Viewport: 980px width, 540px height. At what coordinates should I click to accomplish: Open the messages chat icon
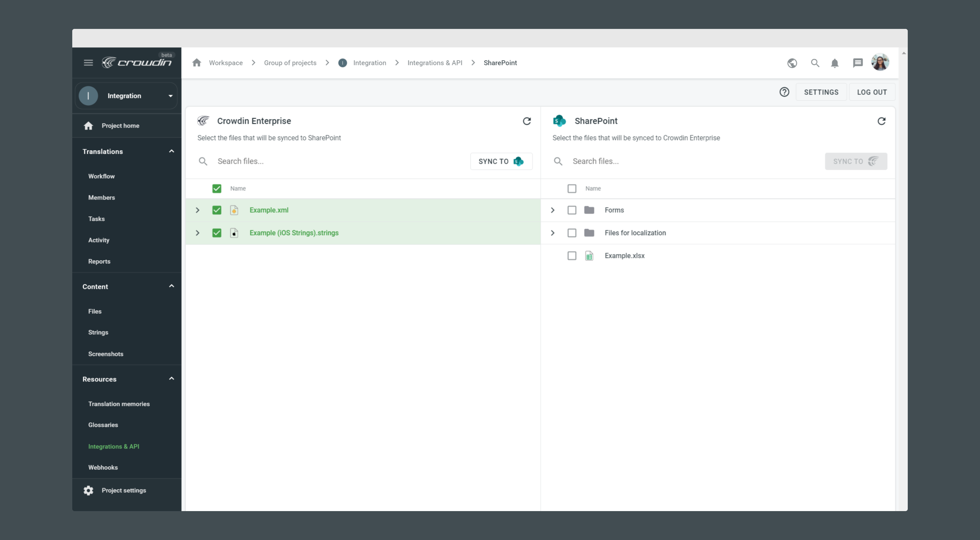tap(857, 63)
